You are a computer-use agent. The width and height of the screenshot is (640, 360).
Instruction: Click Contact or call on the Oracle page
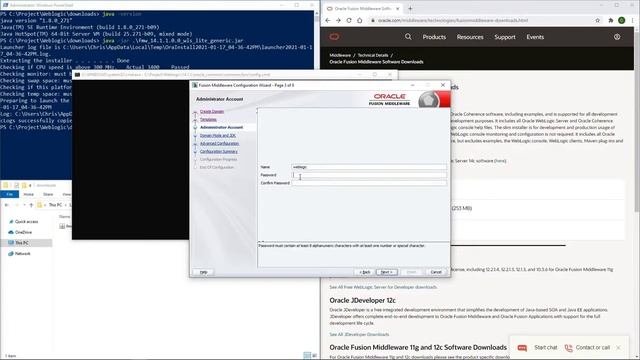coord(593,348)
